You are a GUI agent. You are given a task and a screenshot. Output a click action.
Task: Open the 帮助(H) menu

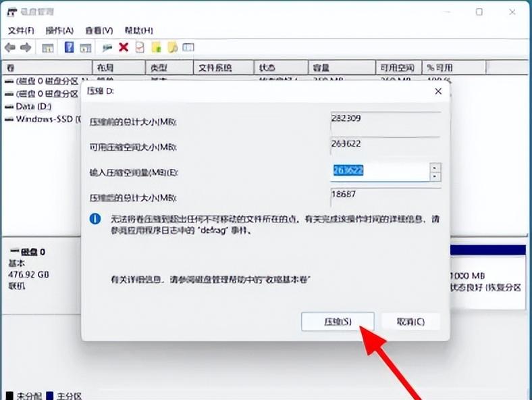[x=138, y=30]
